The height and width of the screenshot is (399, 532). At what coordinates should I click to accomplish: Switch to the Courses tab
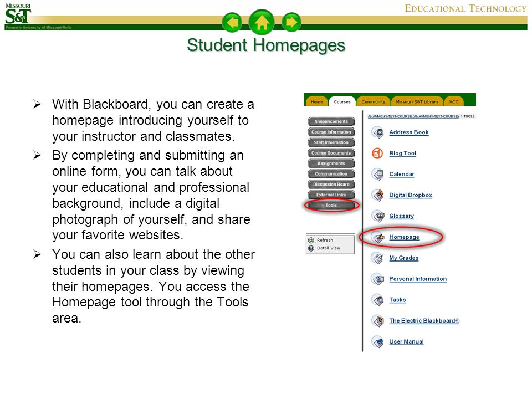pyautogui.click(x=342, y=101)
